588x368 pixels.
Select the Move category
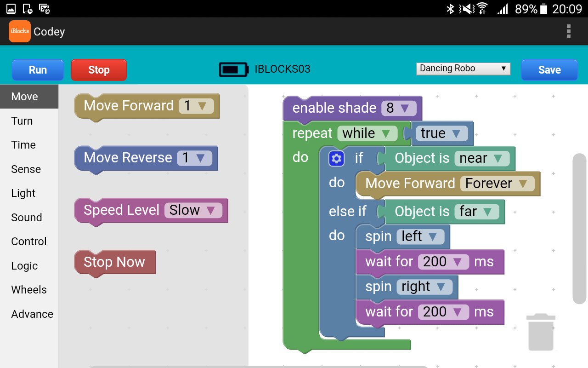coord(29,97)
